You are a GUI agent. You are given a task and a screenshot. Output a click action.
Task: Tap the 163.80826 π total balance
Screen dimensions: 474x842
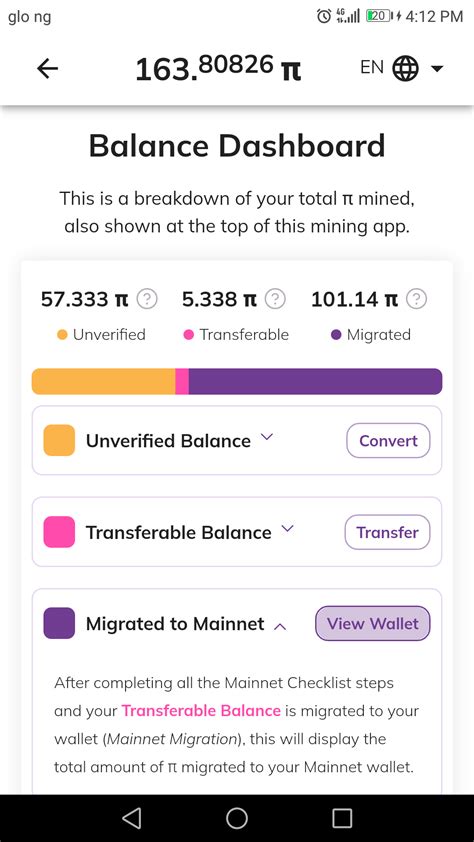(x=218, y=69)
